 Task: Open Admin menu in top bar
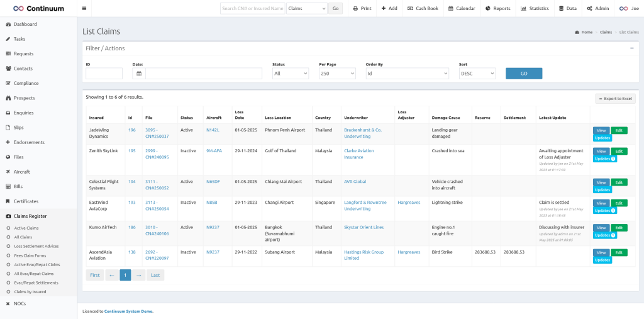pyautogui.click(x=598, y=8)
